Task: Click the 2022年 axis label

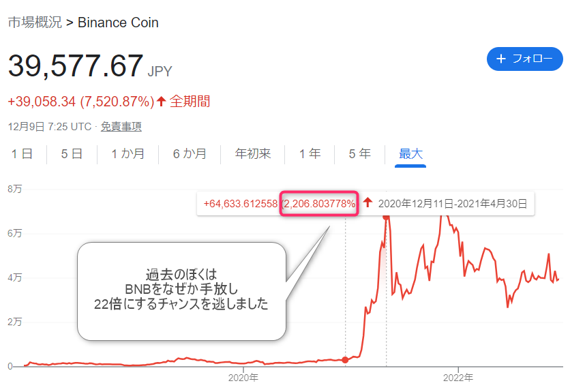Action: point(458,378)
